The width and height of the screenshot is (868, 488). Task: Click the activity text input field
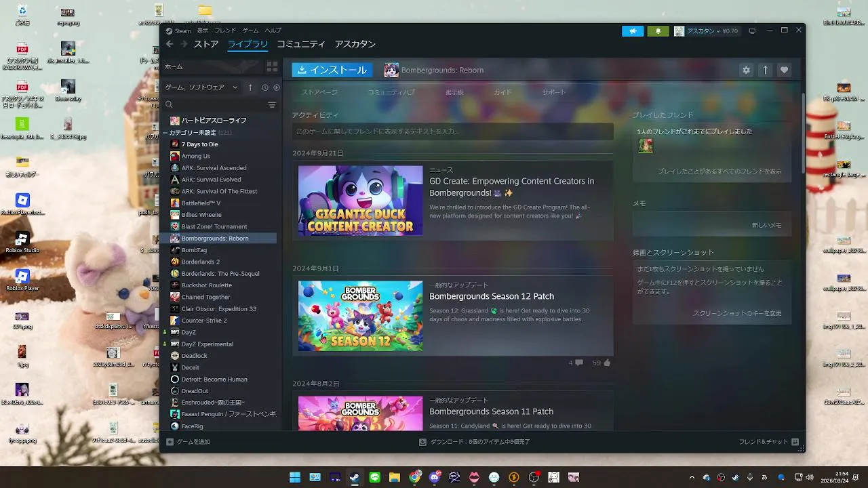(453, 131)
